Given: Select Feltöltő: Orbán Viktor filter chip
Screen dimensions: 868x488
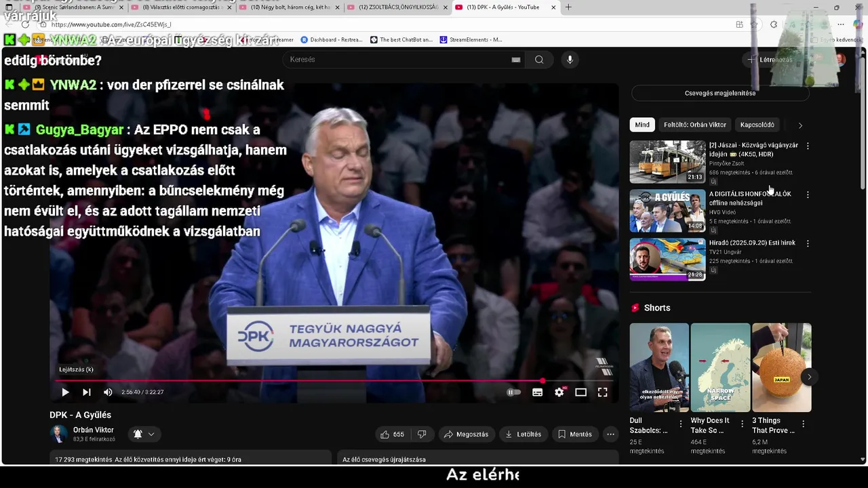Looking at the screenshot, I should pos(695,125).
